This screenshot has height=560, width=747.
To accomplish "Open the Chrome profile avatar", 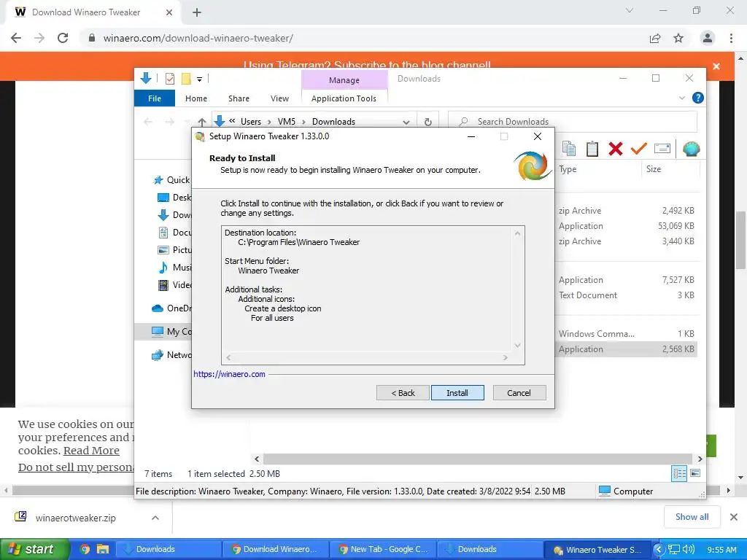I will [708, 38].
